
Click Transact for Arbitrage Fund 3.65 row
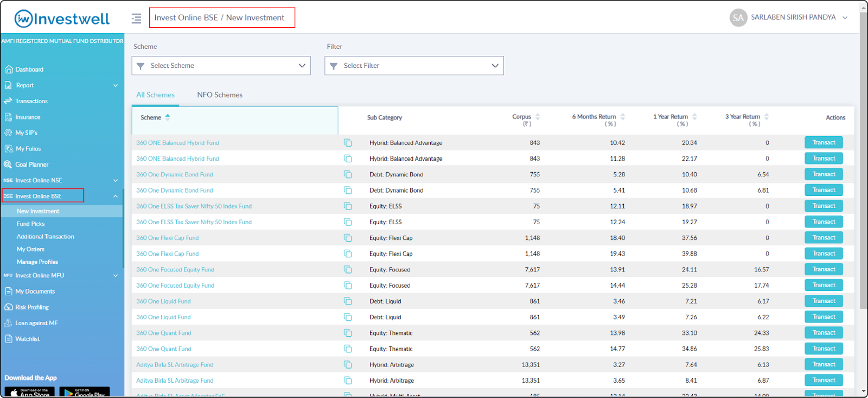coord(824,380)
